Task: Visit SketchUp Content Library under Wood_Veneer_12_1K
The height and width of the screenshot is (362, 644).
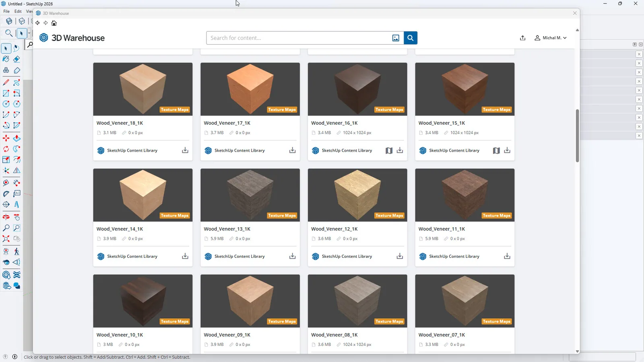Action: click(347, 256)
